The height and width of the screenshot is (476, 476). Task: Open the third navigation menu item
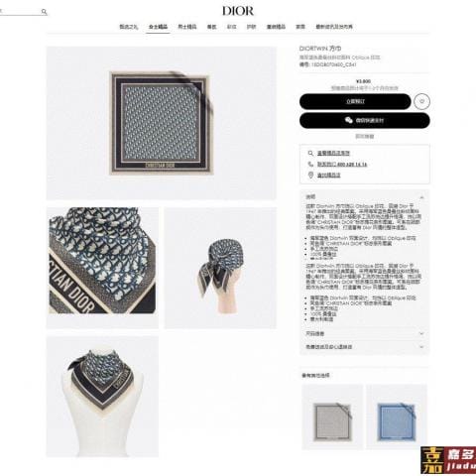click(x=187, y=27)
